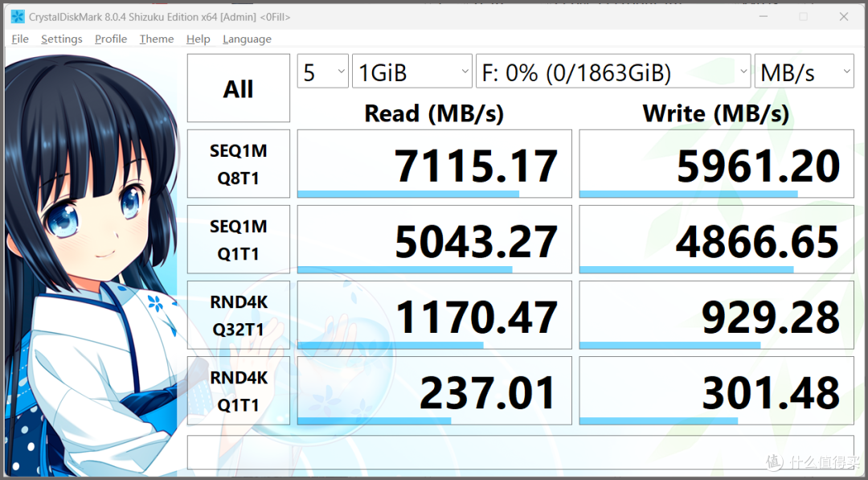Image resolution: width=868 pixels, height=480 pixels.
Task: Run the SEQ1M Q1T1 test
Action: pos(238,239)
